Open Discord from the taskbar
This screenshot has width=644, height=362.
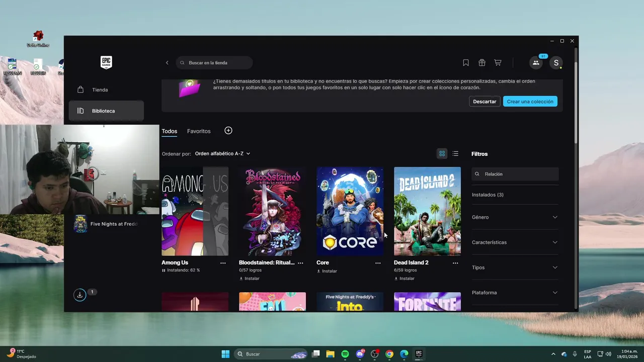point(360,354)
